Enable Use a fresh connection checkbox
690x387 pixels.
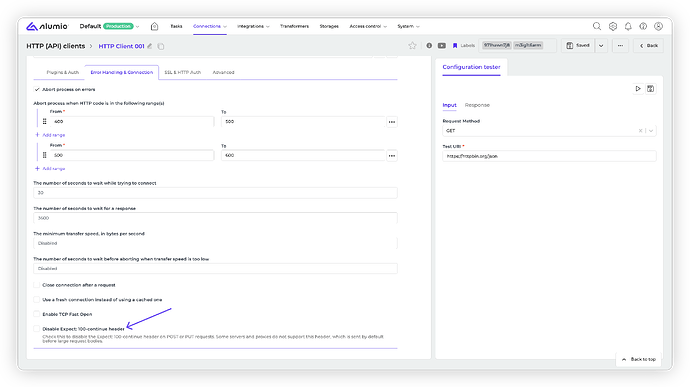[x=37, y=299]
